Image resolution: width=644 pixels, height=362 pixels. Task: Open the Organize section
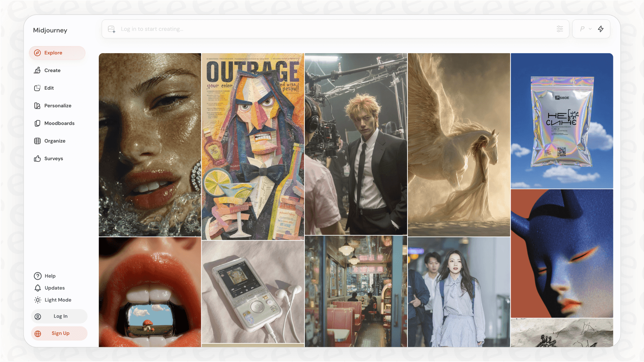(x=54, y=141)
